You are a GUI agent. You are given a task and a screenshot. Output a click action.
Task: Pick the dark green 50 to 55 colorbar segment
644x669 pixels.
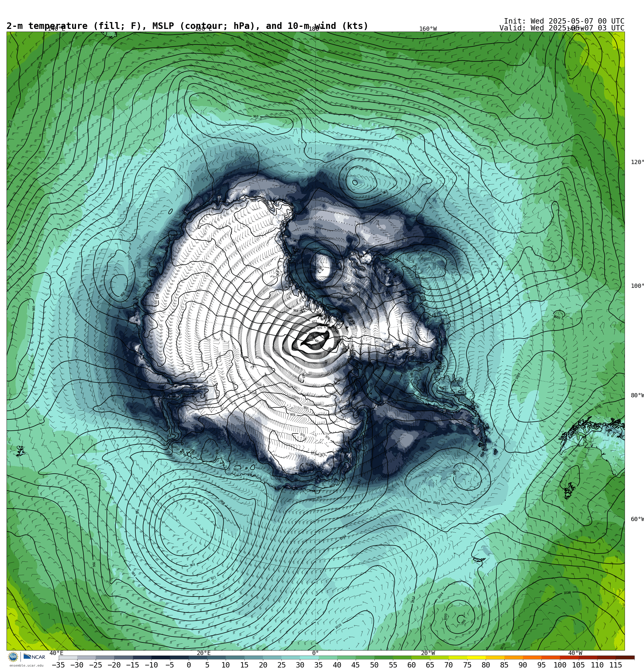coord(384,657)
